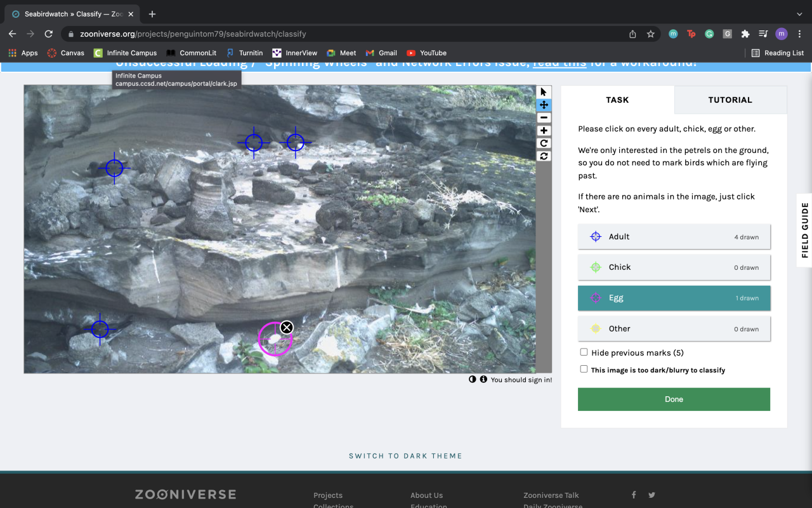Go forward in browser history
The height and width of the screenshot is (508, 812).
(30, 34)
